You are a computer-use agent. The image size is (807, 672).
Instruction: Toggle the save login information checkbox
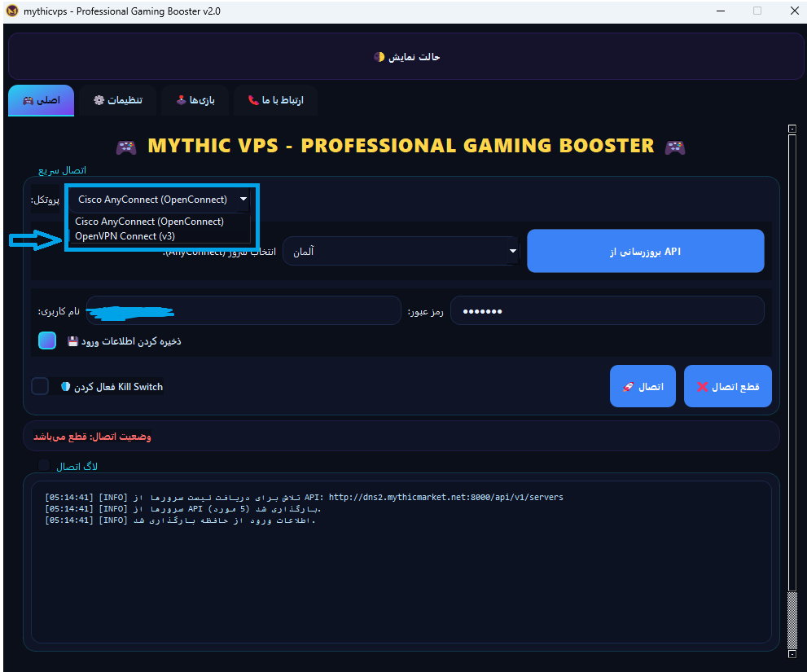click(47, 340)
